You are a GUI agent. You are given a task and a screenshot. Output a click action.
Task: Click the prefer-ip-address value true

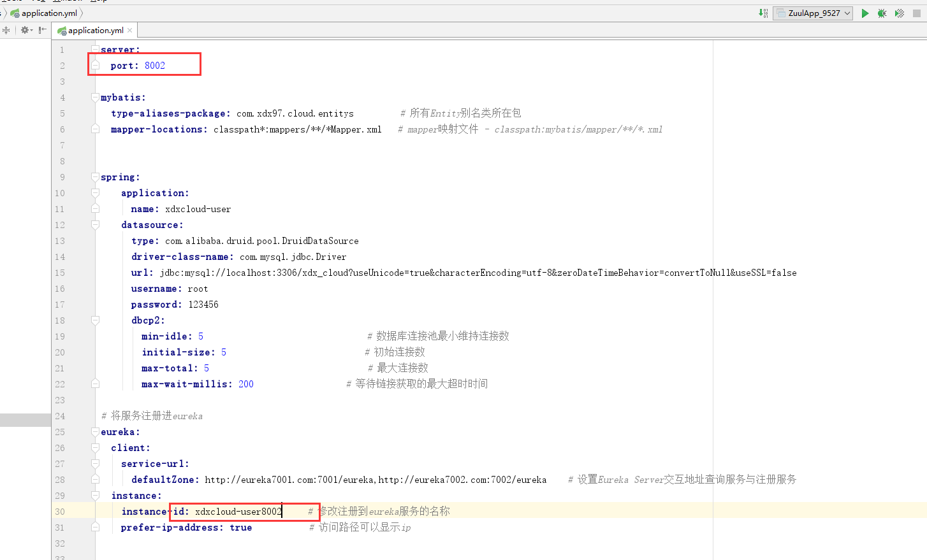click(x=241, y=528)
